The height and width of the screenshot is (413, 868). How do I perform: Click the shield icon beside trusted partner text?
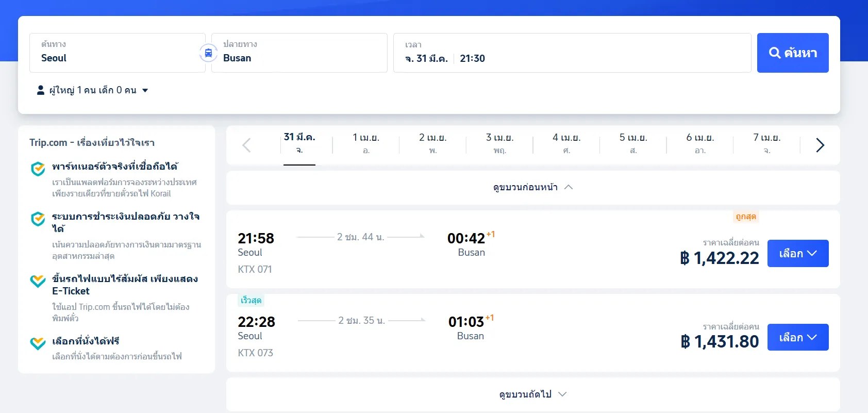tap(37, 168)
